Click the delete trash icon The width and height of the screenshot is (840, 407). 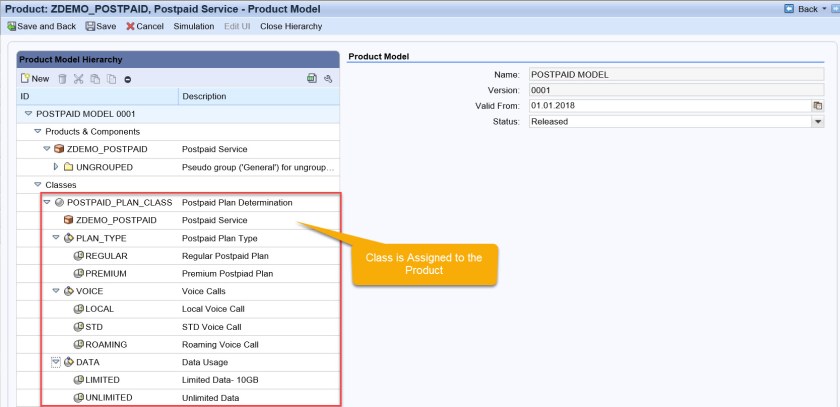[x=62, y=79]
